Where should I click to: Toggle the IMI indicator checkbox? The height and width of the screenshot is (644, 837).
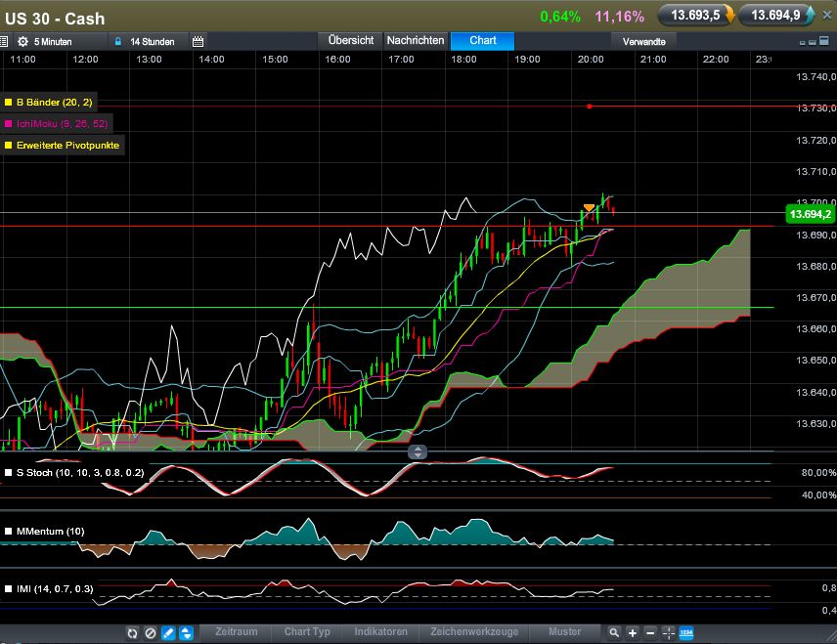click(x=9, y=589)
